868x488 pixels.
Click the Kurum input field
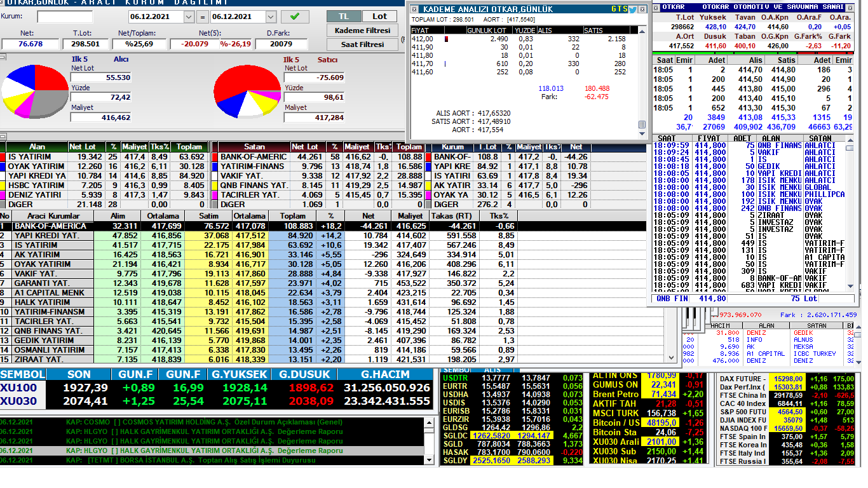64,17
